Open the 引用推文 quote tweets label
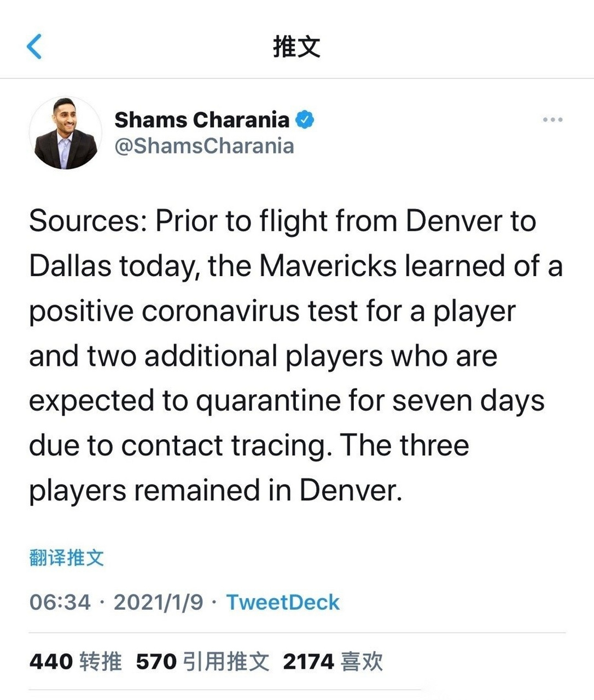 [226, 661]
